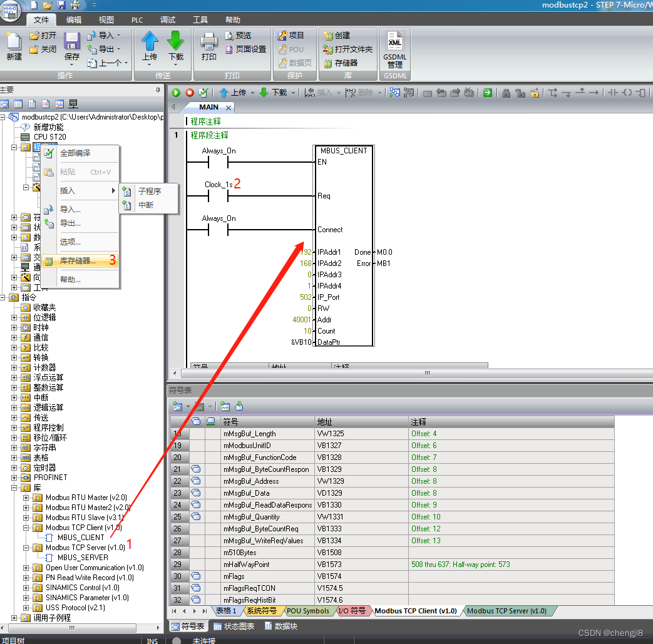
Task: Open the 导入 dropdown arrow in ribbon
Action: coord(119,36)
